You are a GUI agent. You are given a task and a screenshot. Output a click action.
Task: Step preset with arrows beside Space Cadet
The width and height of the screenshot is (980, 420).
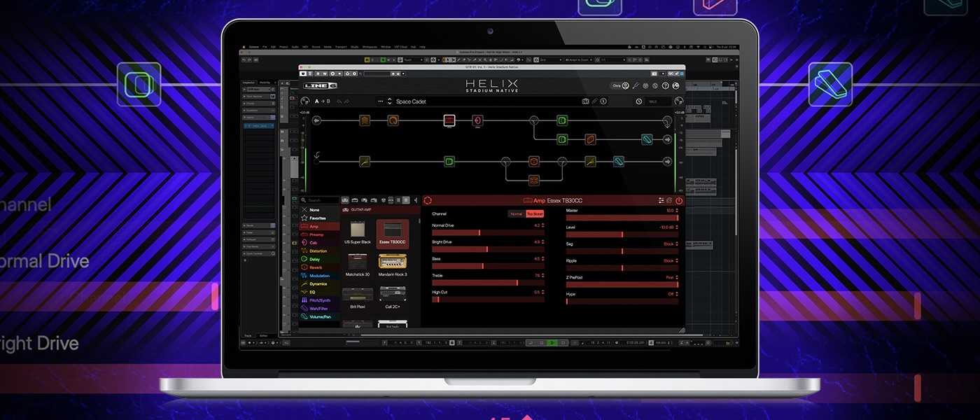(391, 101)
